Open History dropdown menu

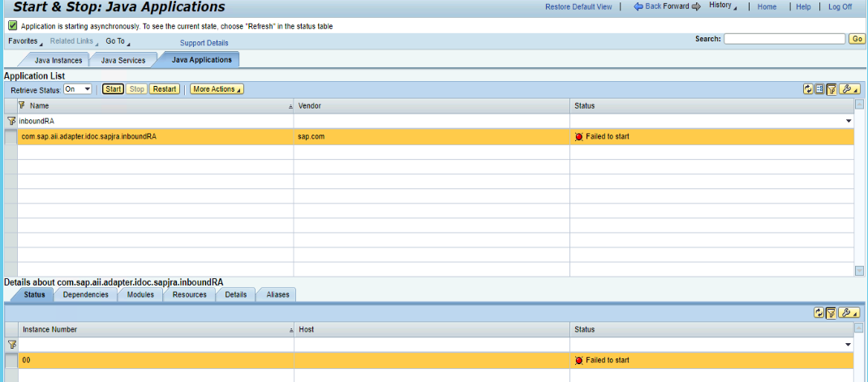tap(723, 6)
